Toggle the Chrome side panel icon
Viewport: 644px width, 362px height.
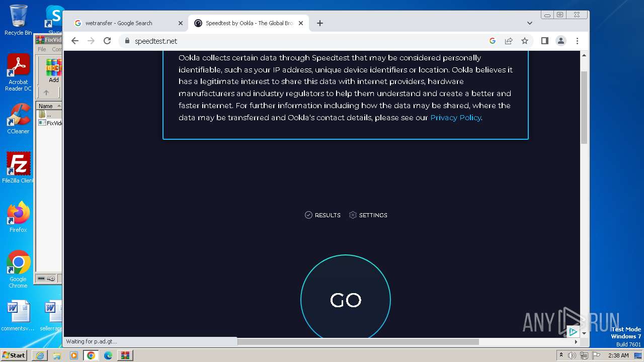tap(545, 41)
